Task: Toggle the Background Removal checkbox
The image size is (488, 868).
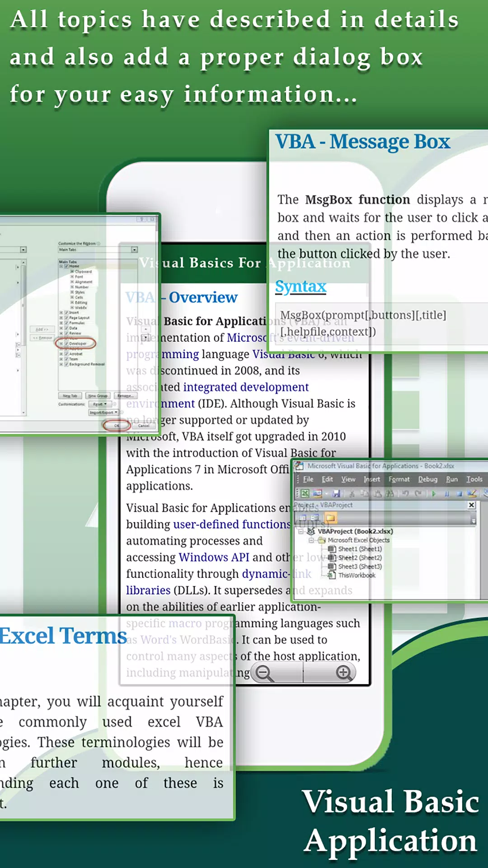Action: pos(66,364)
